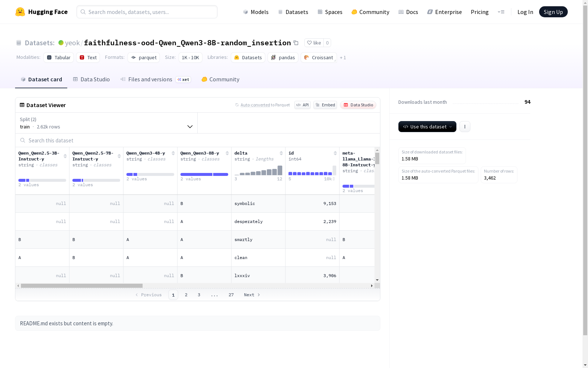The width and height of the screenshot is (588, 368).
Task: Open the Files and versions tab
Action: pyautogui.click(x=155, y=79)
